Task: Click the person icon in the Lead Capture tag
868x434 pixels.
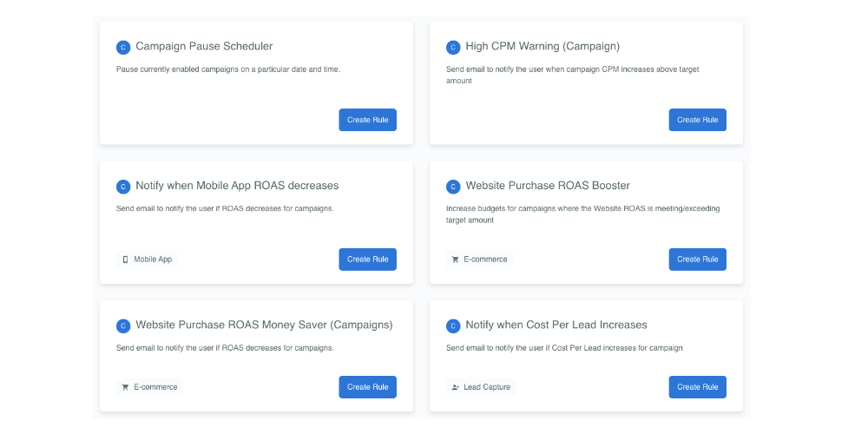Action: (x=455, y=387)
